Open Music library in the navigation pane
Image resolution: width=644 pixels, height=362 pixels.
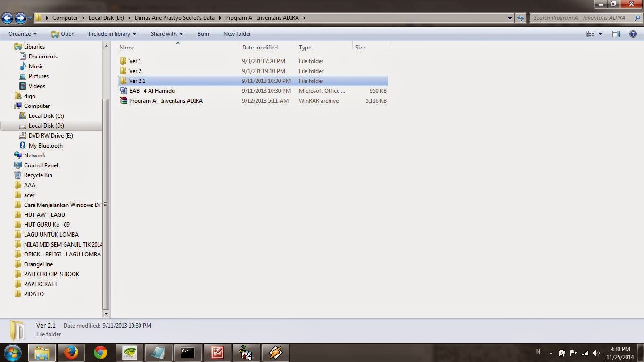tap(36, 66)
